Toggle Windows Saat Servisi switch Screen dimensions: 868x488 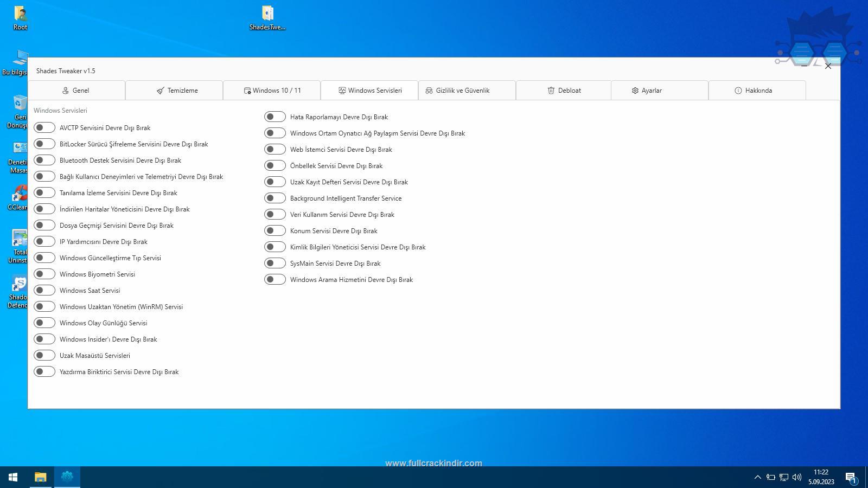point(44,290)
